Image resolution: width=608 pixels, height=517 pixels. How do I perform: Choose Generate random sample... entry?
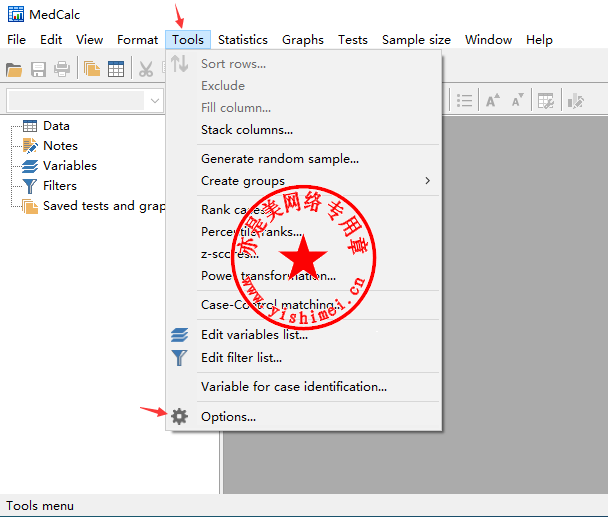304,159
